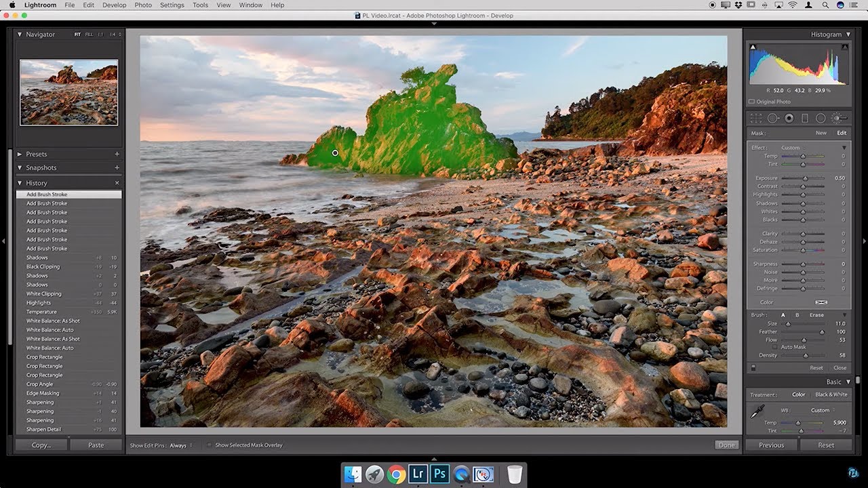Collapse the Brush settings triangle

[844, 315]
